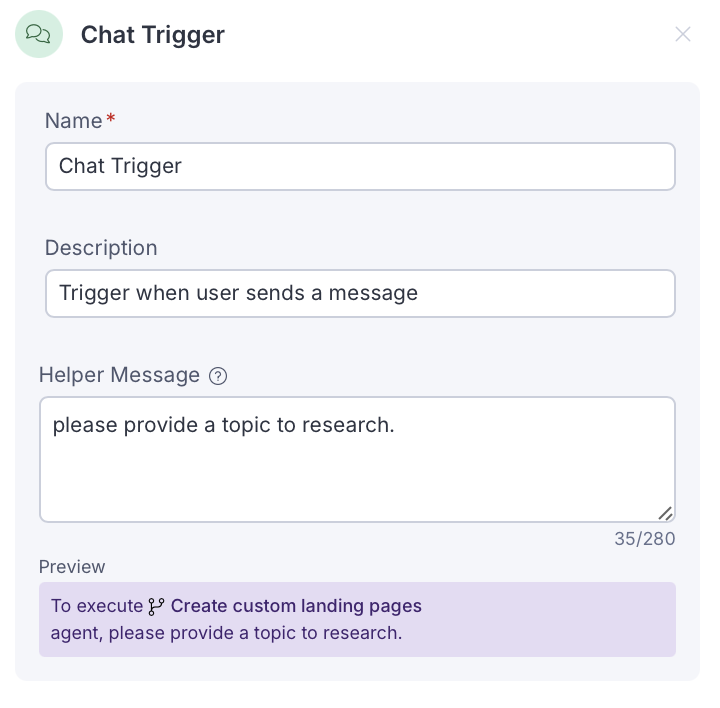Viewport: 720px width, 708px height.
Task: Focus the Name input field
Action: [x=360, y=166]
